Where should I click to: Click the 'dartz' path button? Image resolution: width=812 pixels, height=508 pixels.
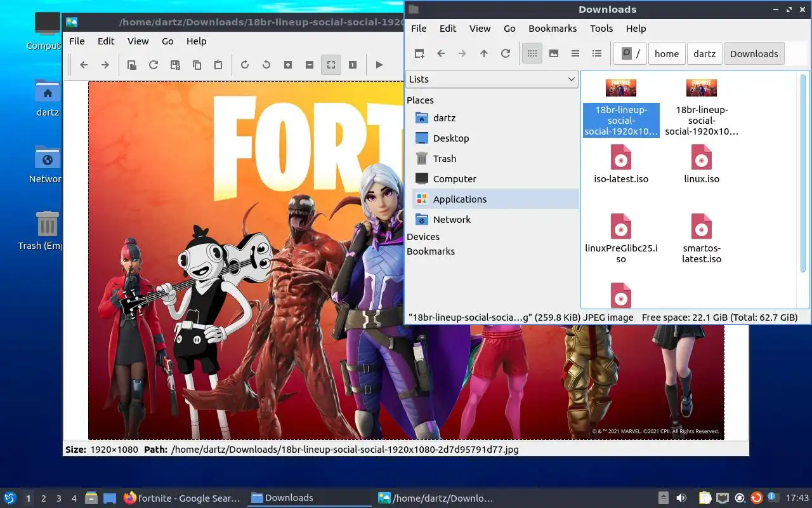pos(704,53)
